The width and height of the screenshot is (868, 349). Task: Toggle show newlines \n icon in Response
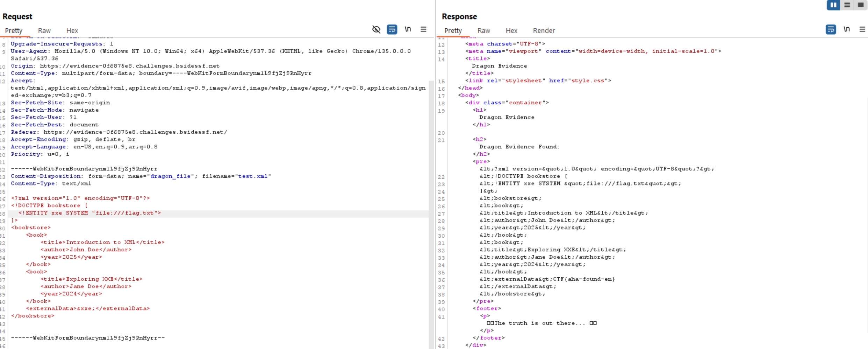tap(847, 29)
